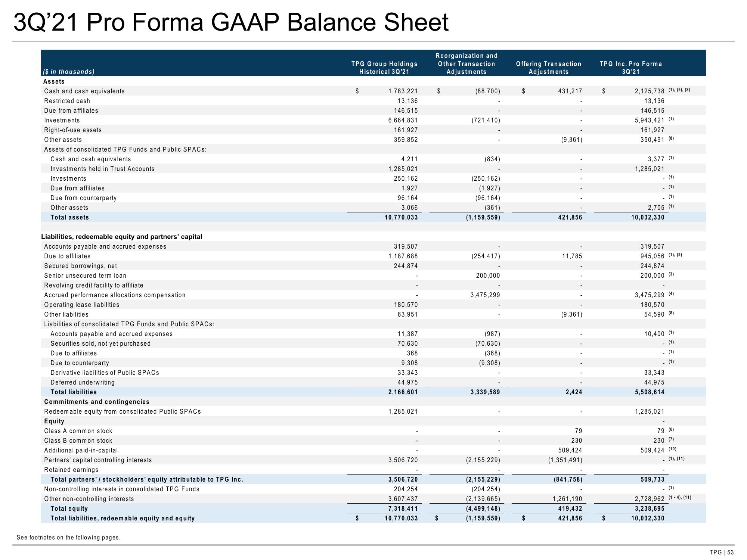Click the 'TPG Inc. Pro Forma 3Q'21' header
747x560 pixels.
631,68
